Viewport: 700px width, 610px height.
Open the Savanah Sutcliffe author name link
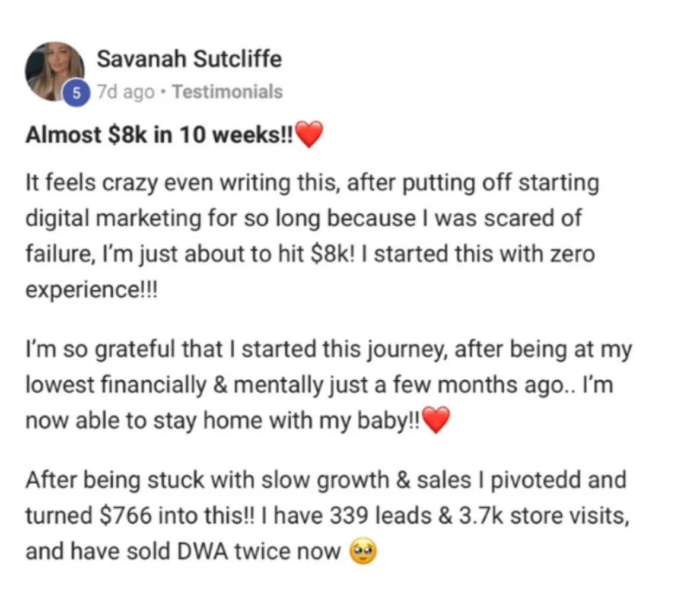tap(189, 59)
